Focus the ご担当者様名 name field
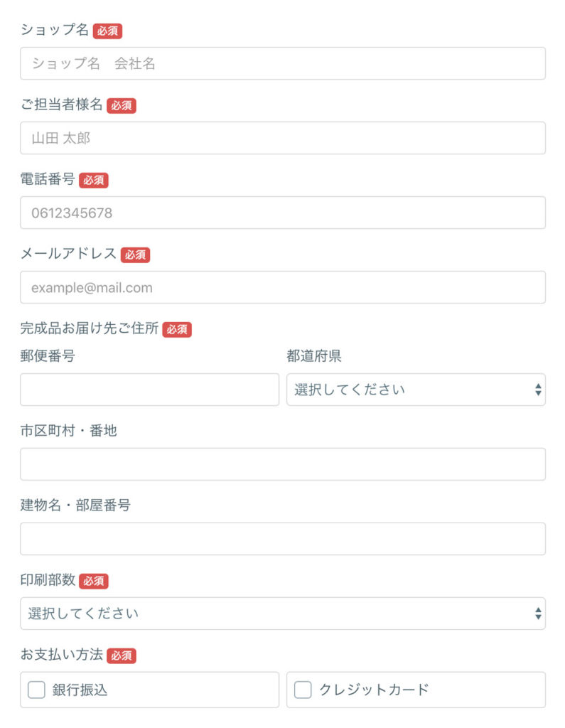565x728 pixels. (282, 138)
